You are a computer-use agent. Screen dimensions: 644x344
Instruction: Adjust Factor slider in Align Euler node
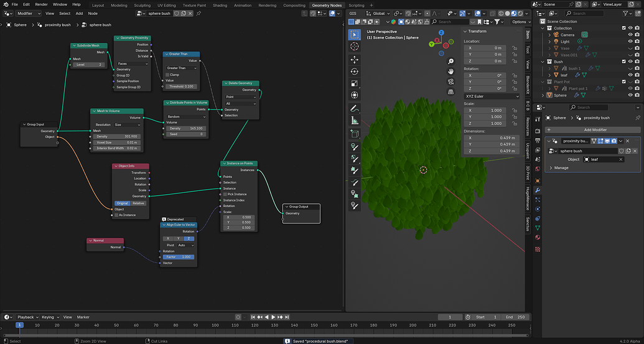(x=178, y=257)
